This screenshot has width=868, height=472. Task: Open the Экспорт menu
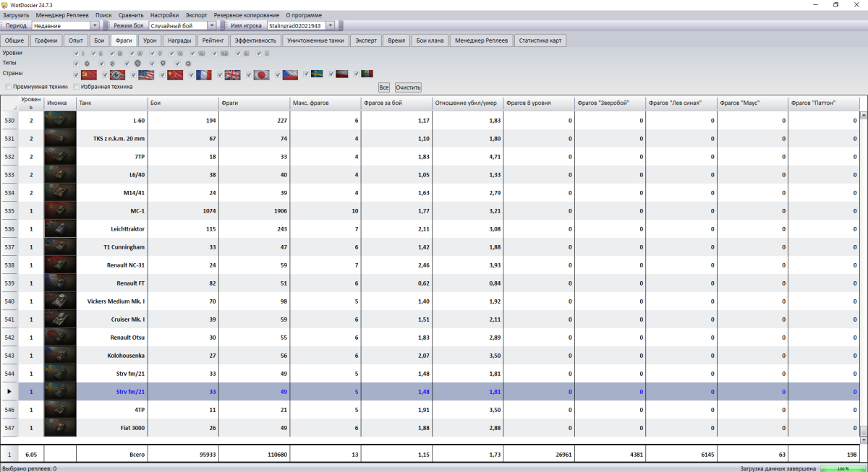pyautogui.click(x=195, y=15)
